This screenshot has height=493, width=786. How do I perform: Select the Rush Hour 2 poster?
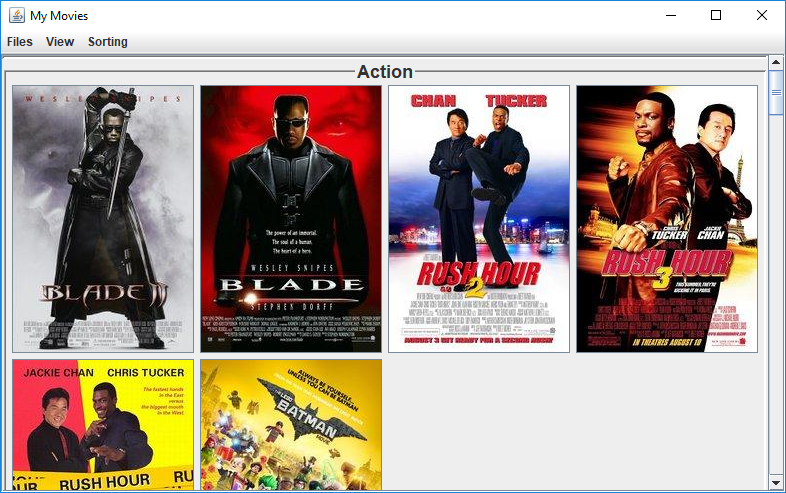click(x=479, y=219)
